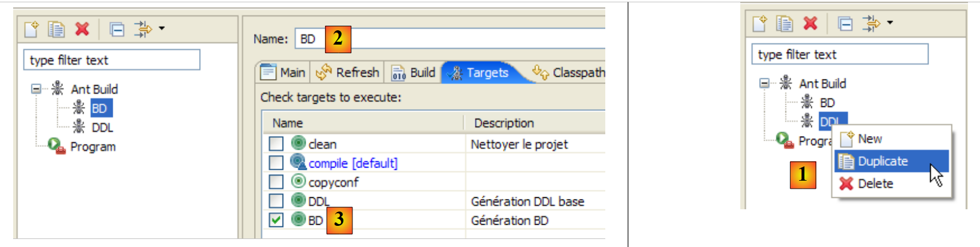Click New launch configuration icon in left toolbar

tap(31, 29)
